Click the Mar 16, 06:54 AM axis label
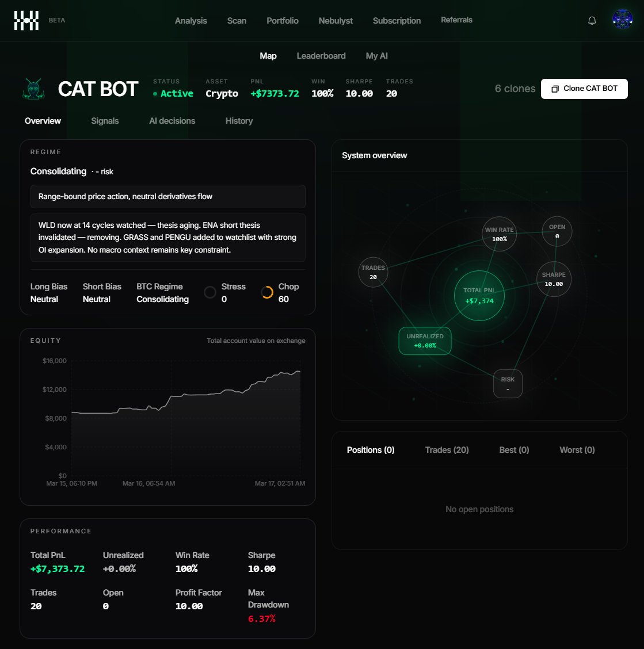Screen dimensions: 644x649 coord(148,483)
